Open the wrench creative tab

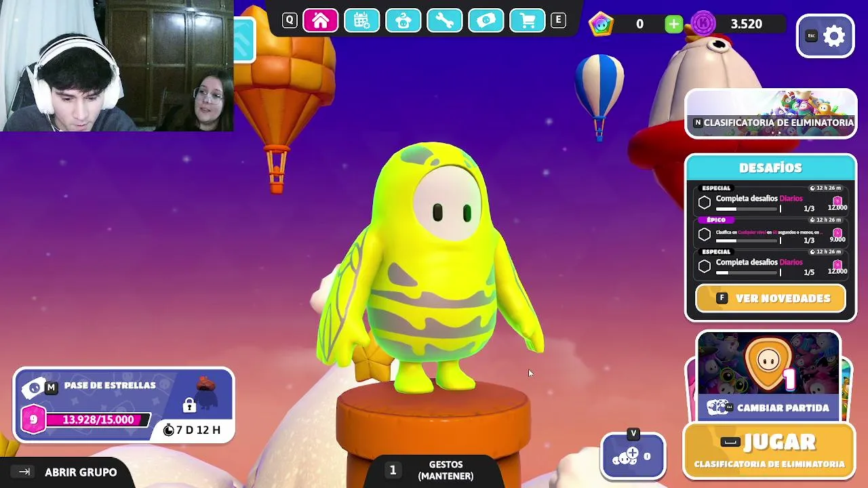(445, 21)
